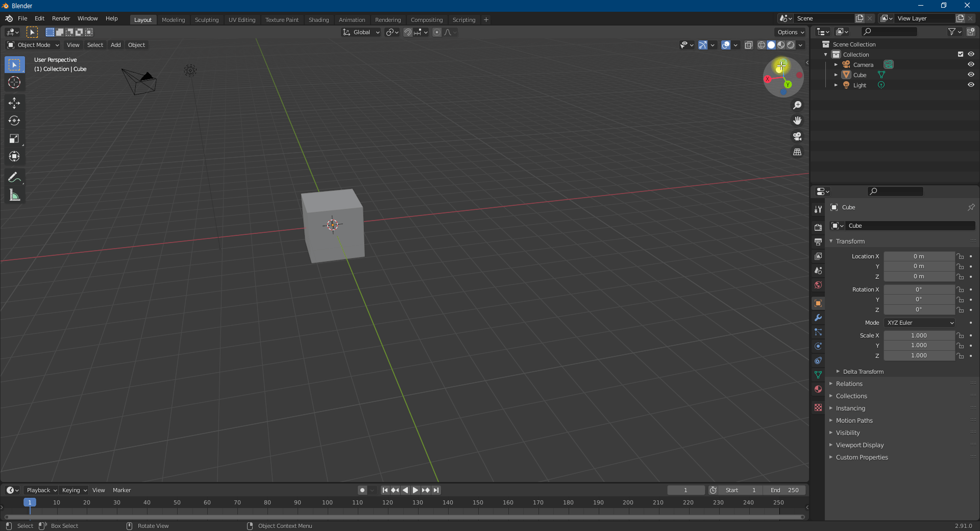Open the Tool properties tab
This screenshot has width=980, height=531.
pyautogui.click(x=818, y=209)
